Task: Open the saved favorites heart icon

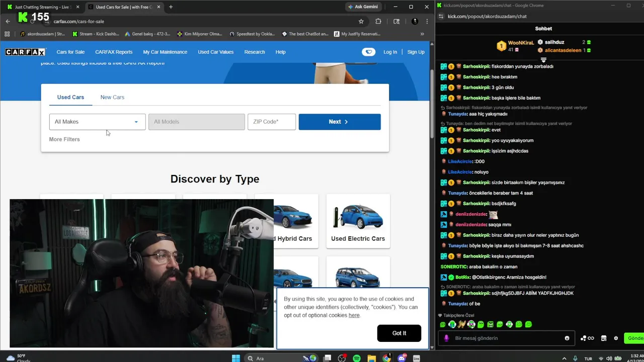Action: [368, 52]
